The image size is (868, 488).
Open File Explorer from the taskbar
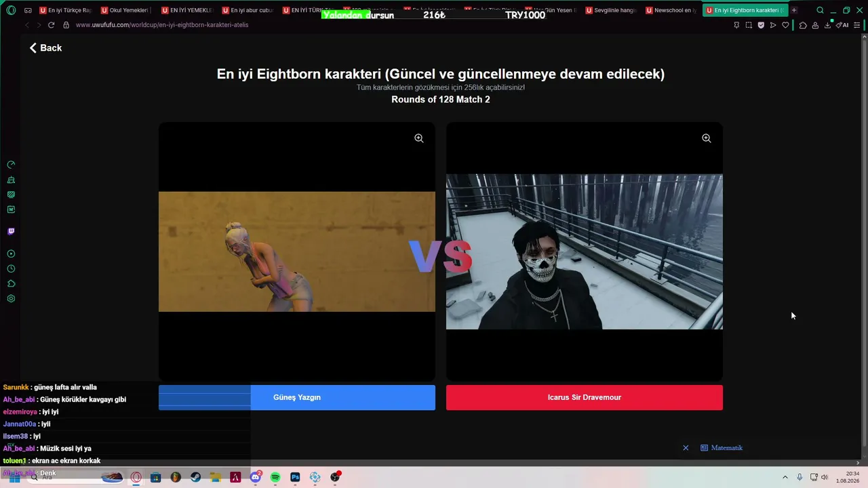[216, 477]
